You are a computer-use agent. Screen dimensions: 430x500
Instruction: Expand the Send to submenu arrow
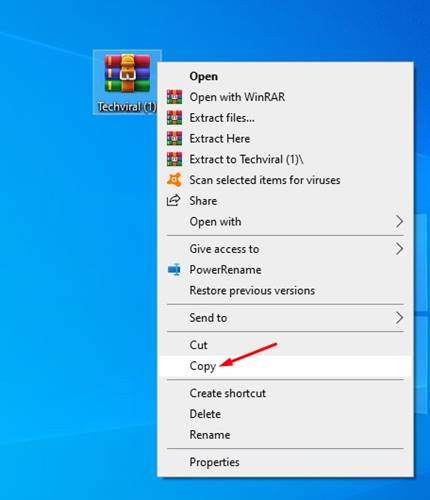coord(399,318)
